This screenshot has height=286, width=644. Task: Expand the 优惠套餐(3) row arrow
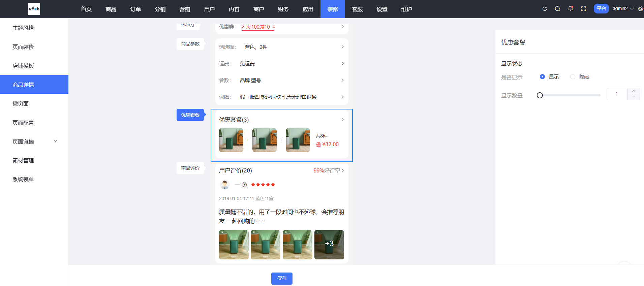tap(342, 120)
